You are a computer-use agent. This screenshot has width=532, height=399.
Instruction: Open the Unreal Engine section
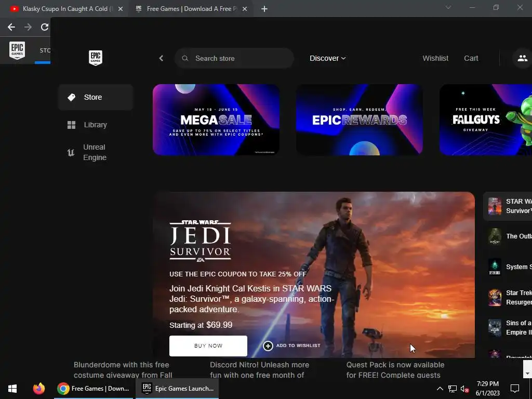click(96, 152)
